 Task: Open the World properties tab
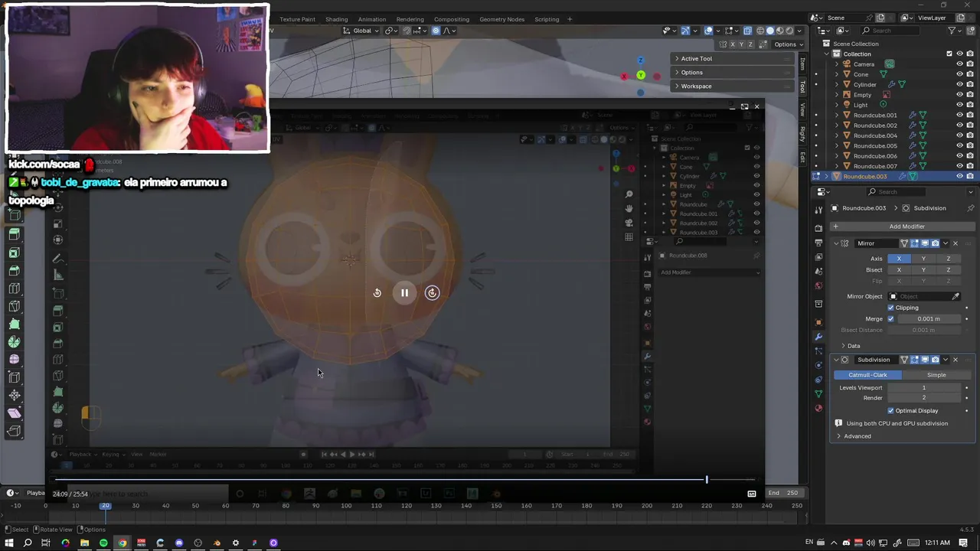(x=818, y=286)
